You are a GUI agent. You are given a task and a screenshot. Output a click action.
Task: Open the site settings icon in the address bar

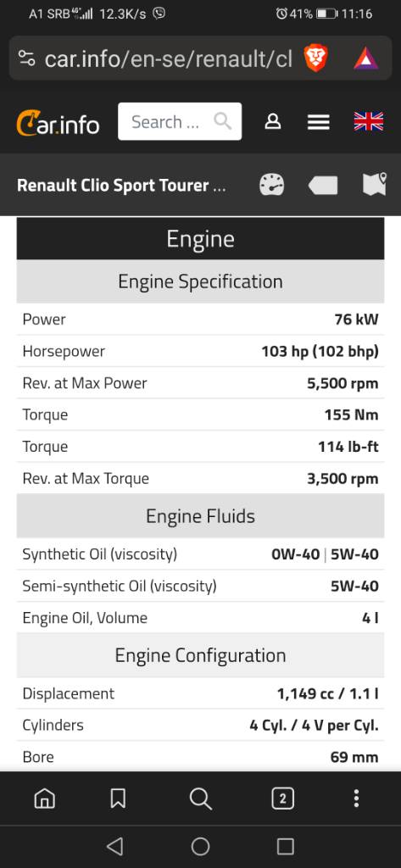tap(26, 58)
